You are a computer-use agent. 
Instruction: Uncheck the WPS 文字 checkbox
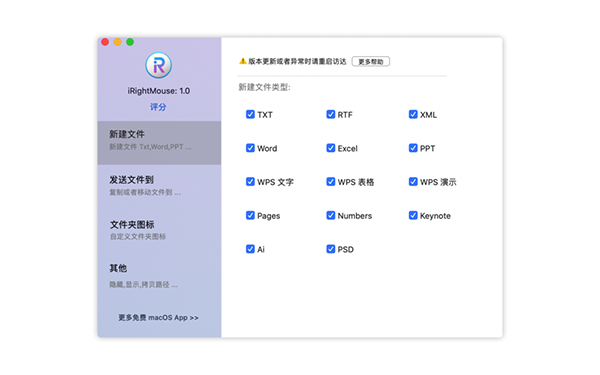pyautogui.click(x=250, y=182)
